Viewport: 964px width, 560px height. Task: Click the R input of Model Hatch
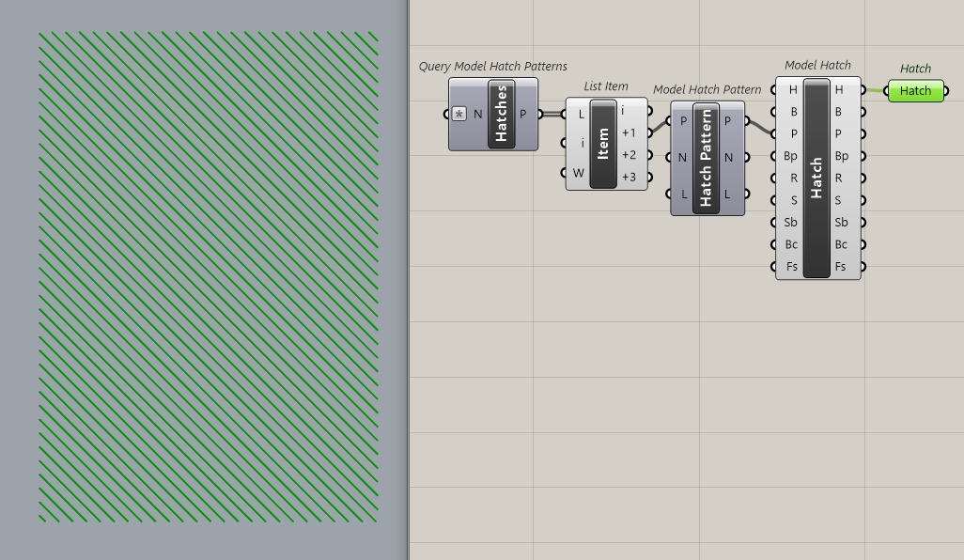(794, 179)
